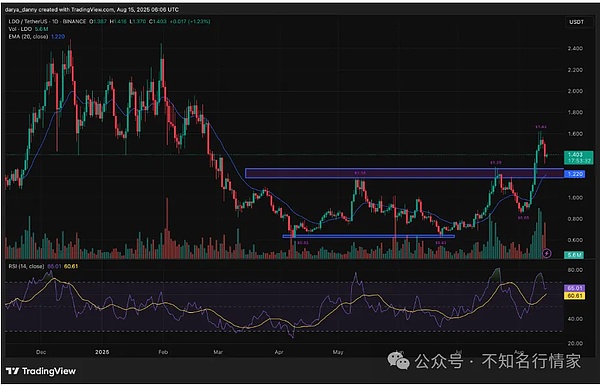The width and height of the screenshot is (600, 385).
Task: Click the 0.600 price axis label
Action: click(x=576, y=240)
